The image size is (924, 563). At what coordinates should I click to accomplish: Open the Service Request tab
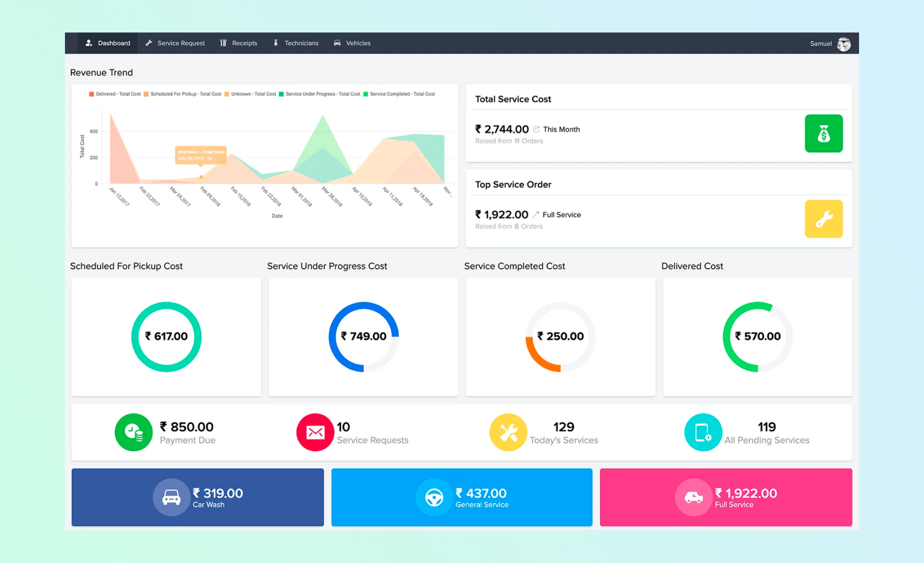(175, 43)
